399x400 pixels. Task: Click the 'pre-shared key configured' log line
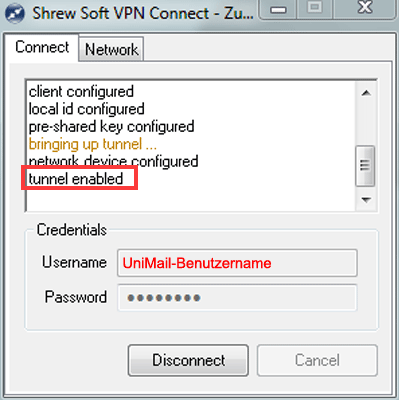(x=111, y=127)
